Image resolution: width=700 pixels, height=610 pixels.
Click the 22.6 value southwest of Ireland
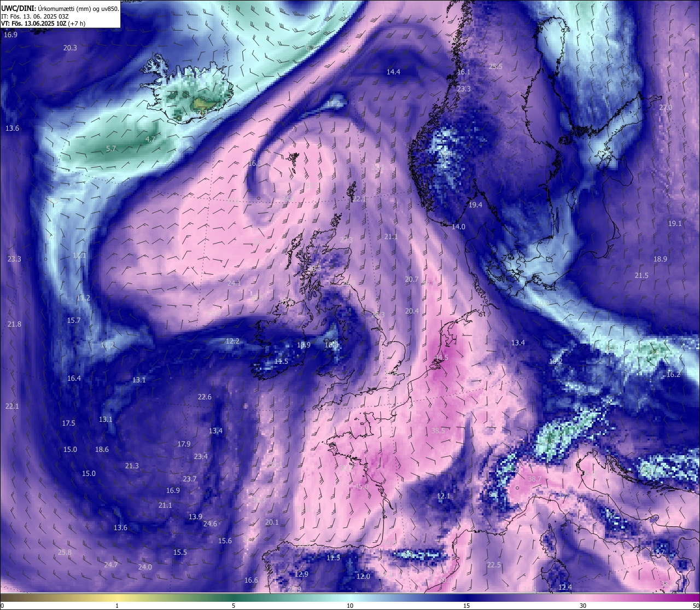click(205, 397)
